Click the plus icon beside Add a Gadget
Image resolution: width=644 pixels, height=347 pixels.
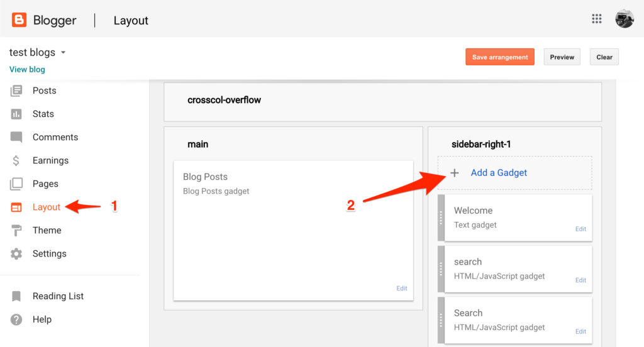(x=454, y=173)
